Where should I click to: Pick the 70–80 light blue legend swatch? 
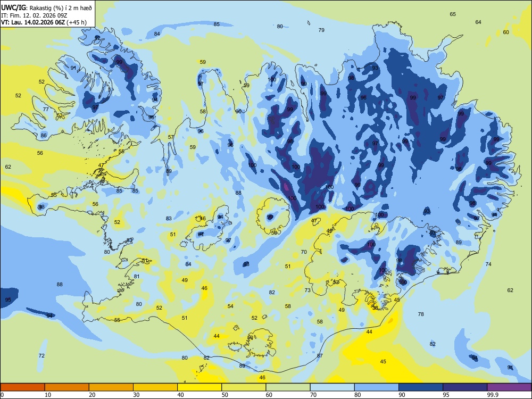[332, 387]
